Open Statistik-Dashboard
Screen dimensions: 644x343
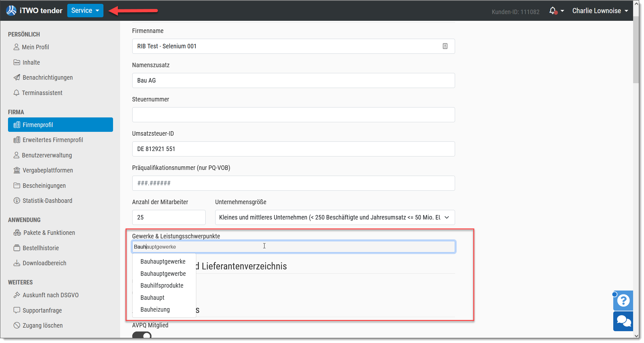pos(43,201)
